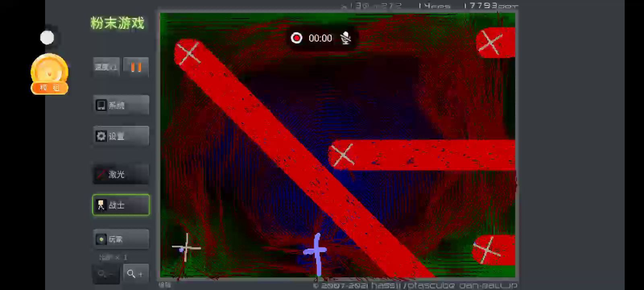Screen dimensions: 644x290
Task: Open the 设置 (Settings) menu
Action: coord(121,136)
